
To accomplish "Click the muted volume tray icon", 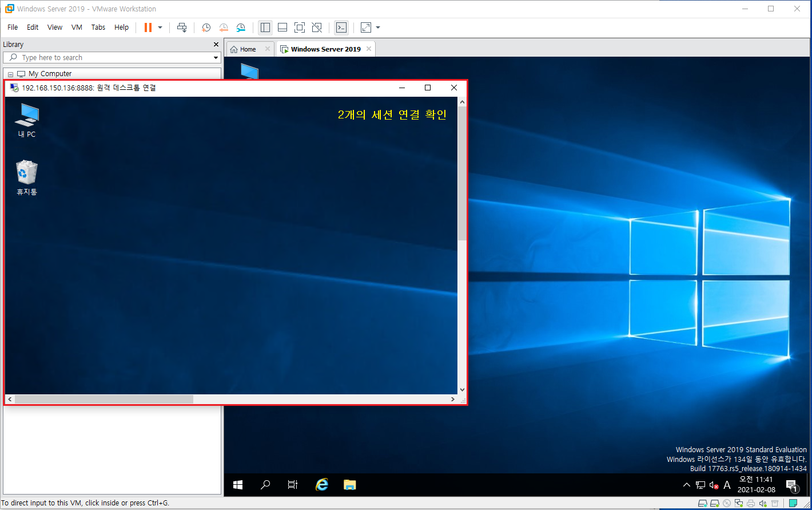I will [x=714, y=485].
